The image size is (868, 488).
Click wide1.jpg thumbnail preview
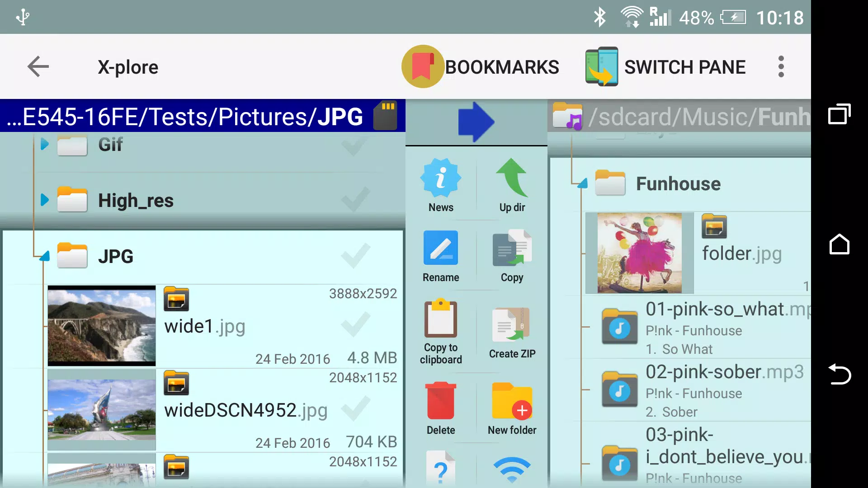click(x=101, y=325)
